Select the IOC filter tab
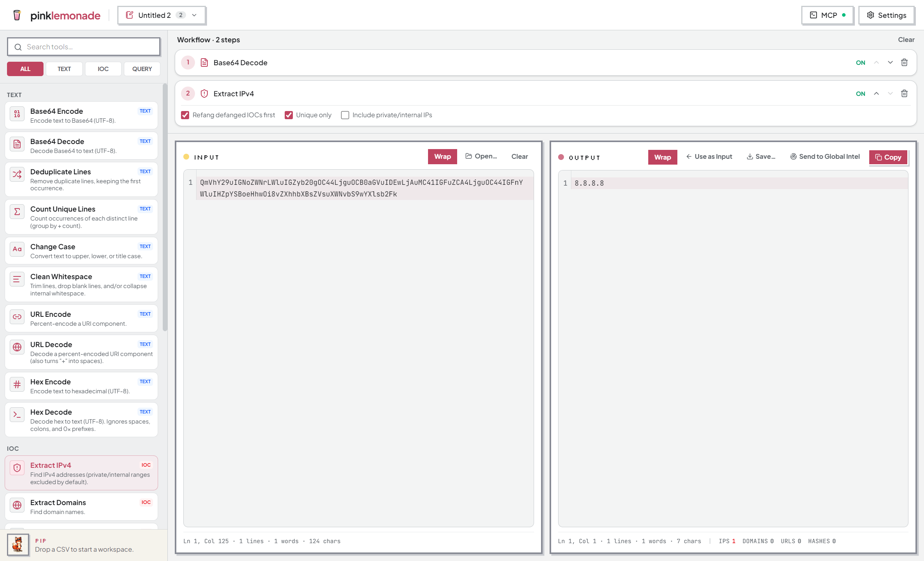 (x=103, y=69)
